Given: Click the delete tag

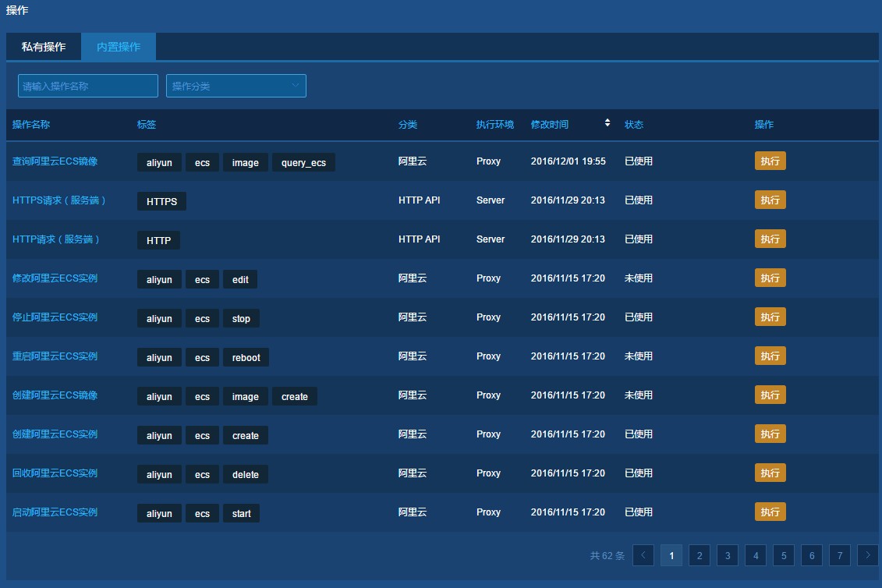Looking at the screenshot, I should pos(246,474).
